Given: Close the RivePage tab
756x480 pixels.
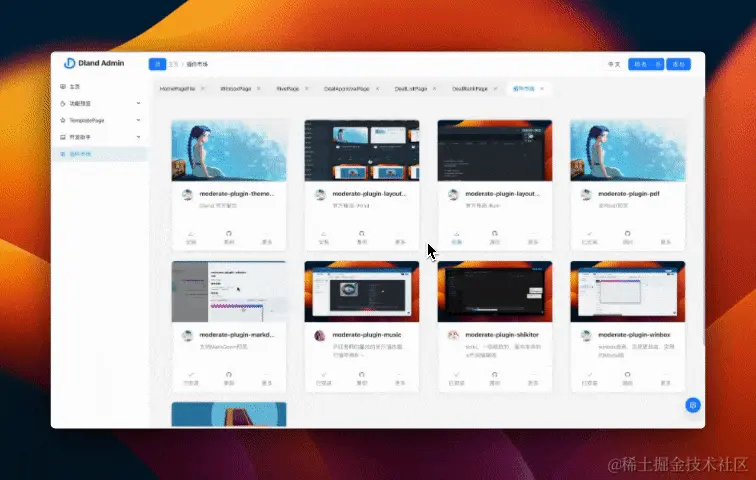Looking at the screenshot, I should click(x=307, y=89).
